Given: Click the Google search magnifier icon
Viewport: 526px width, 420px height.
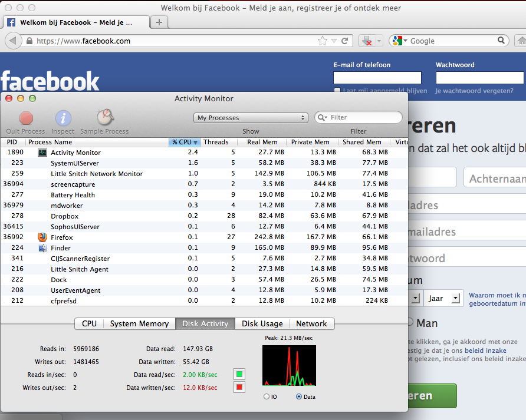Looking at the screenshot, I should tap(501, 41).
